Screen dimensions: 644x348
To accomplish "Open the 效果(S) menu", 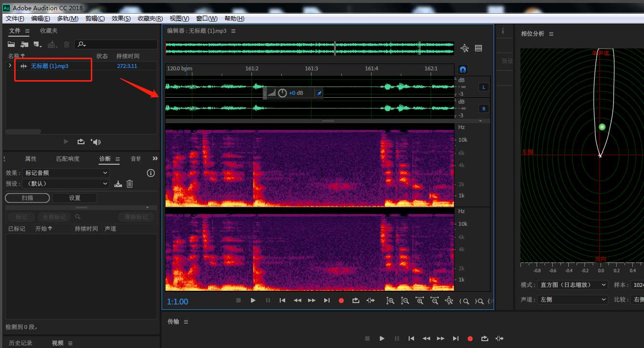I will click(x=121, y=19).
